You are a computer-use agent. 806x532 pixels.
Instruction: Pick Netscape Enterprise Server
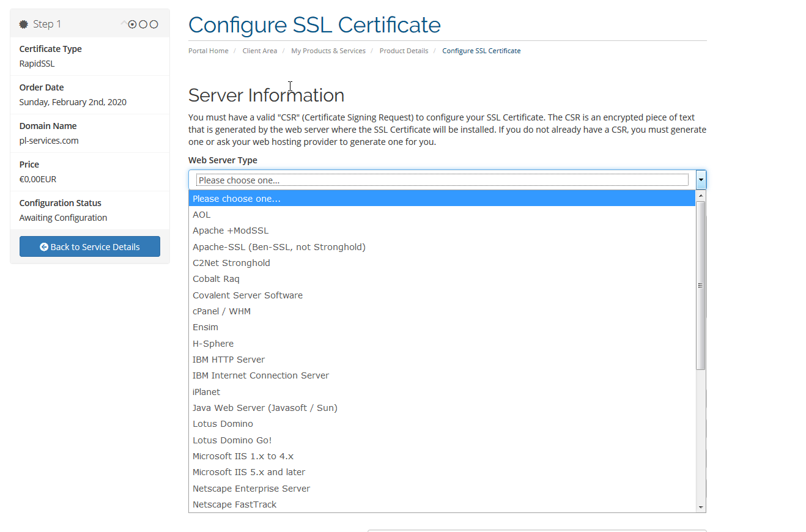click(x=442, y=489)
